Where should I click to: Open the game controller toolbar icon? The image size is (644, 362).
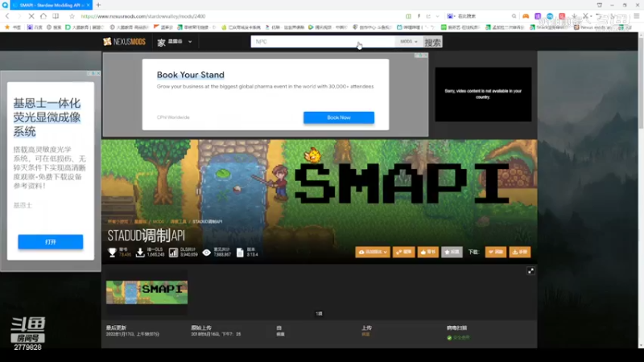[526, 16]
